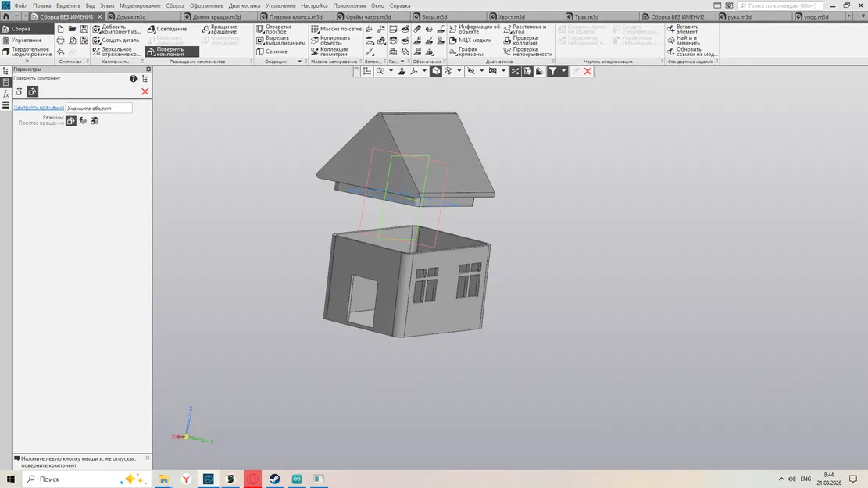
Task: Click the Центр/ось вращения link
Action: pos(39,107)
